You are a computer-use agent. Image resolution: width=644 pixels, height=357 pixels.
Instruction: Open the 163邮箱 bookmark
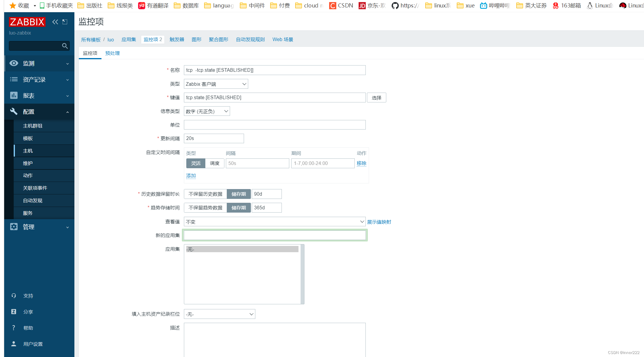click(567, 5)
